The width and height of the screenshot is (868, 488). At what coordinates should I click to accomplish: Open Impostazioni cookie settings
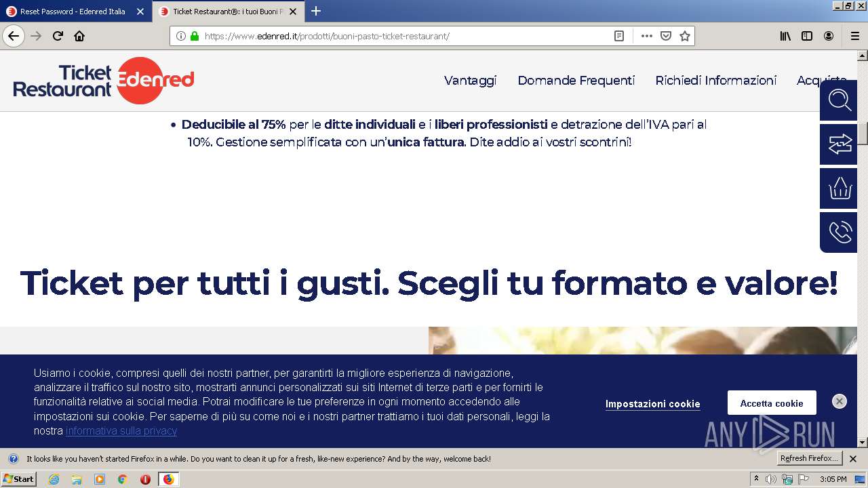point(652,404)
